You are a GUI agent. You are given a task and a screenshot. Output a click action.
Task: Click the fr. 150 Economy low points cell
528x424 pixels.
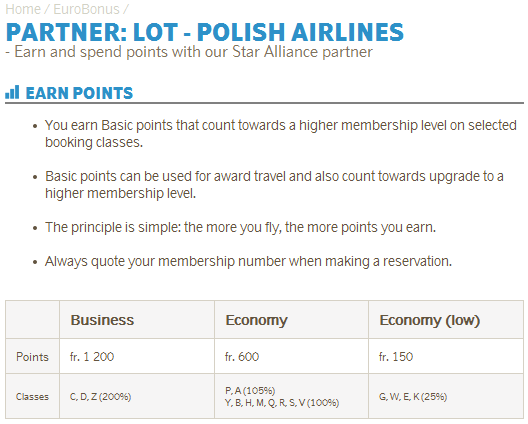tap(396, 357)
